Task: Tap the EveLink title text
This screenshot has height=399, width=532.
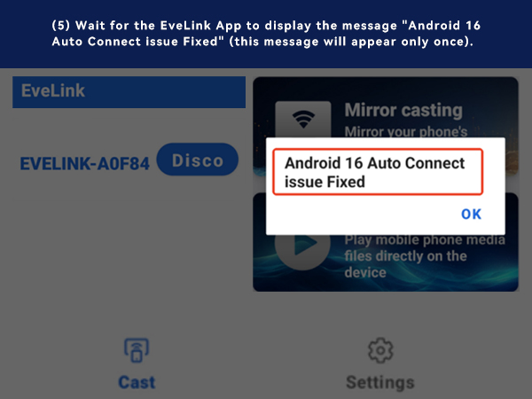Action: pos(53,90)
